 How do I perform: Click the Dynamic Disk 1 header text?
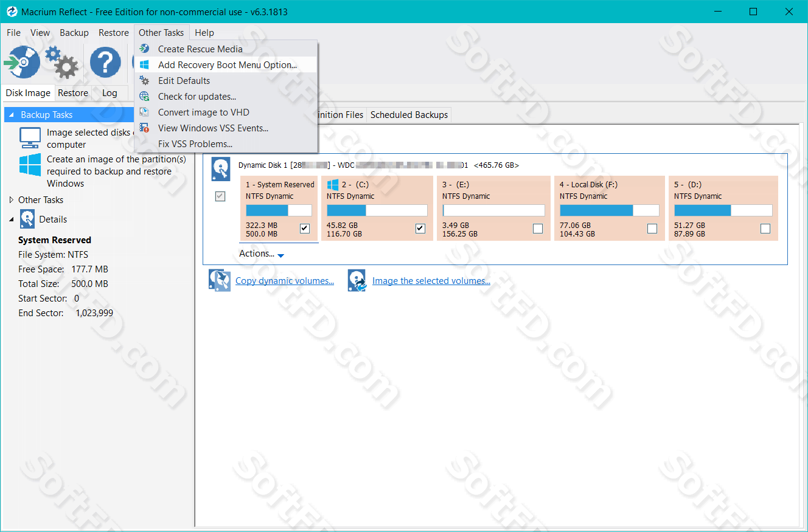pos(378,165)
